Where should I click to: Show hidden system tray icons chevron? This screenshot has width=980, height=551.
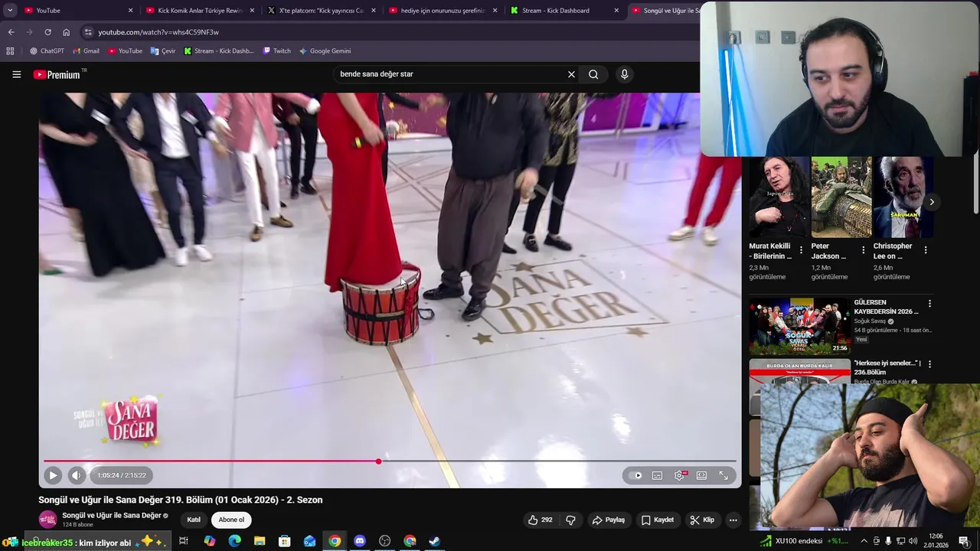pyautogui.click(x=864, y=541)
